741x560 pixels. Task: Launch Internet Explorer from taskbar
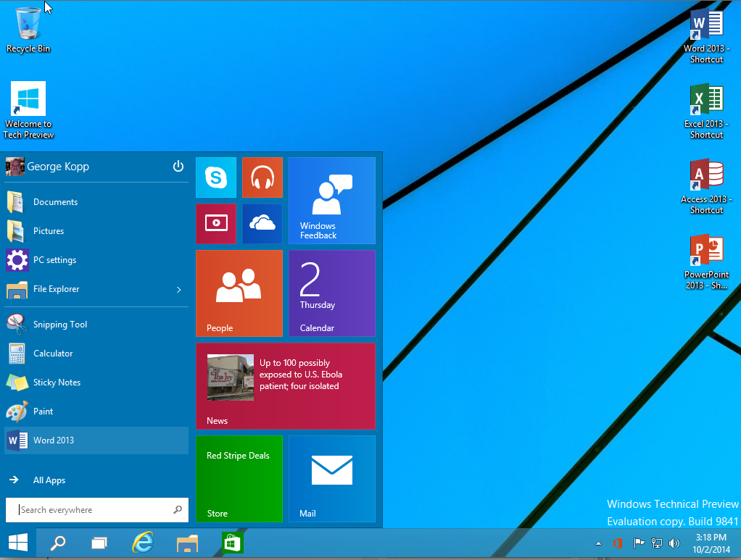(143, 543)
